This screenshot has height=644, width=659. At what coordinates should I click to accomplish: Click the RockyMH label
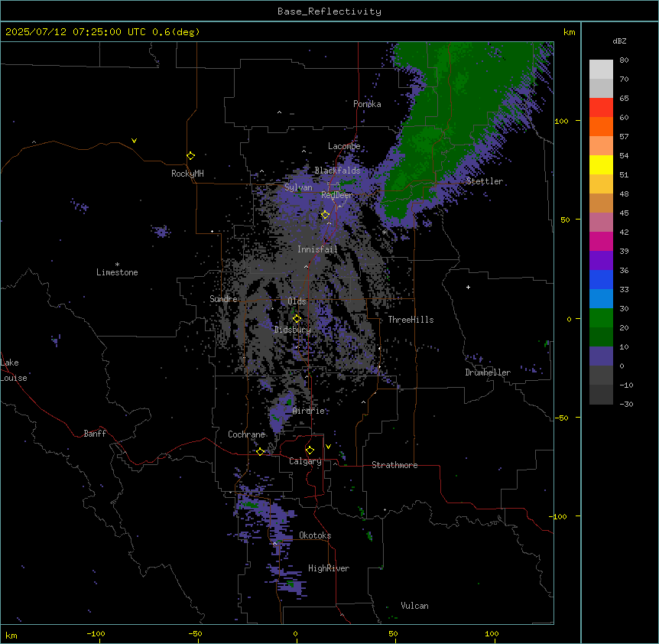click(x=187, y=174)
